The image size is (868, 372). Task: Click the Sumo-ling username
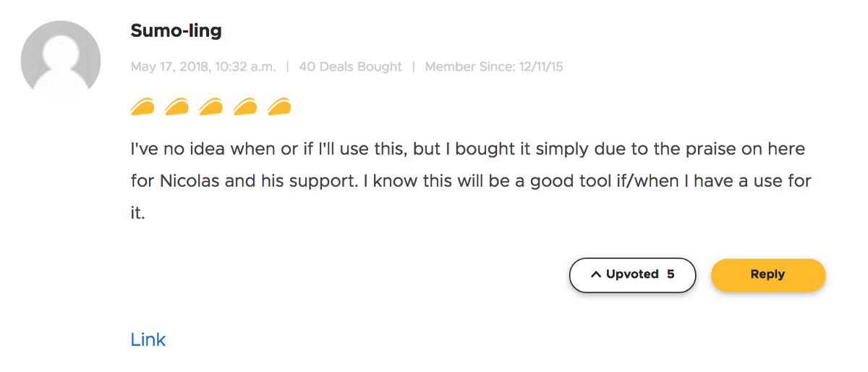point(176,30)
